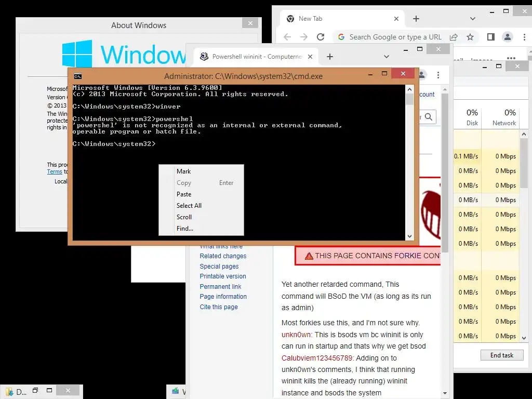Click the minimized window icon at bottom left

click(x=9, y=392)
